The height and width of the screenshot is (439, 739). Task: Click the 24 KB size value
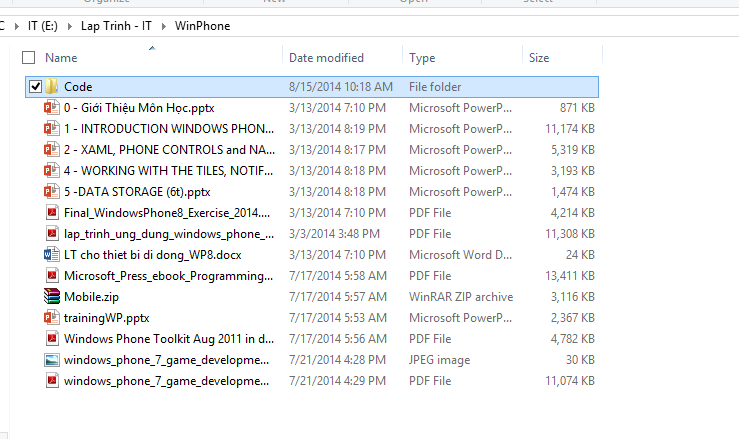tap(580, 255)
